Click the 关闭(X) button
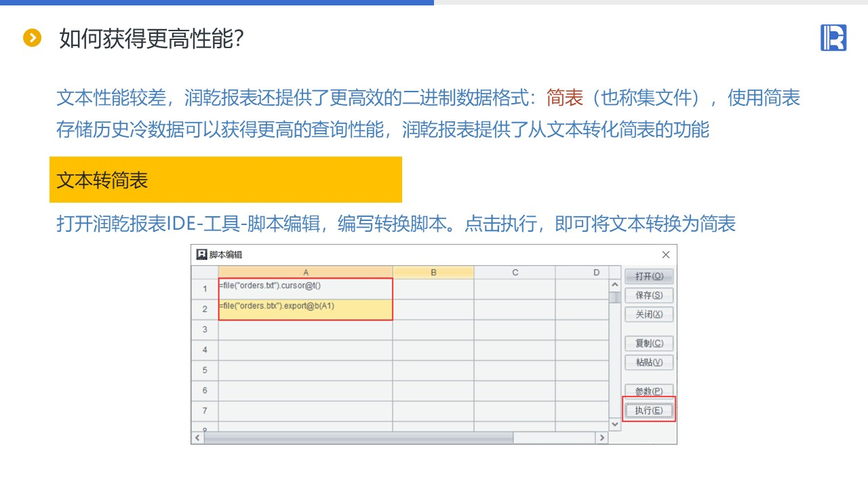 (649, 314)
